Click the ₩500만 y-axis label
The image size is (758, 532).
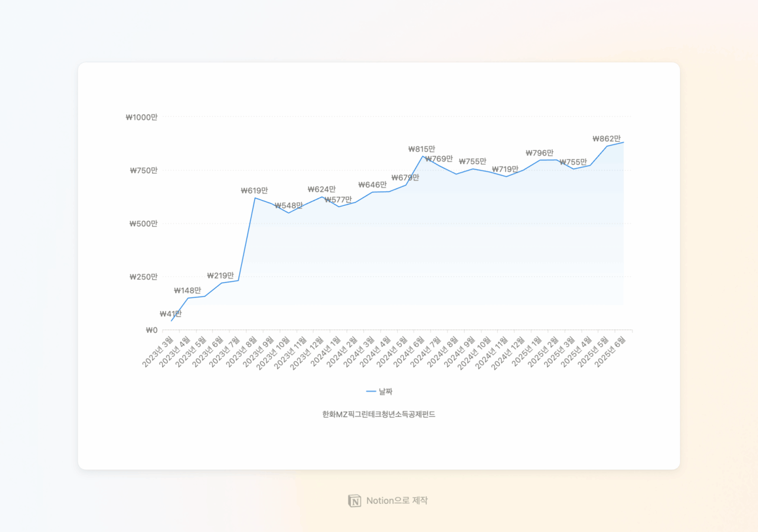pyautogui.click(x=144, y=224)
